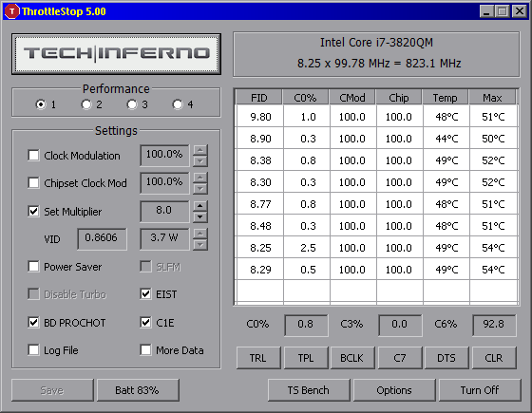
Task: Uncheck the Set Multiplier checkbox
Action: (33, 212)
